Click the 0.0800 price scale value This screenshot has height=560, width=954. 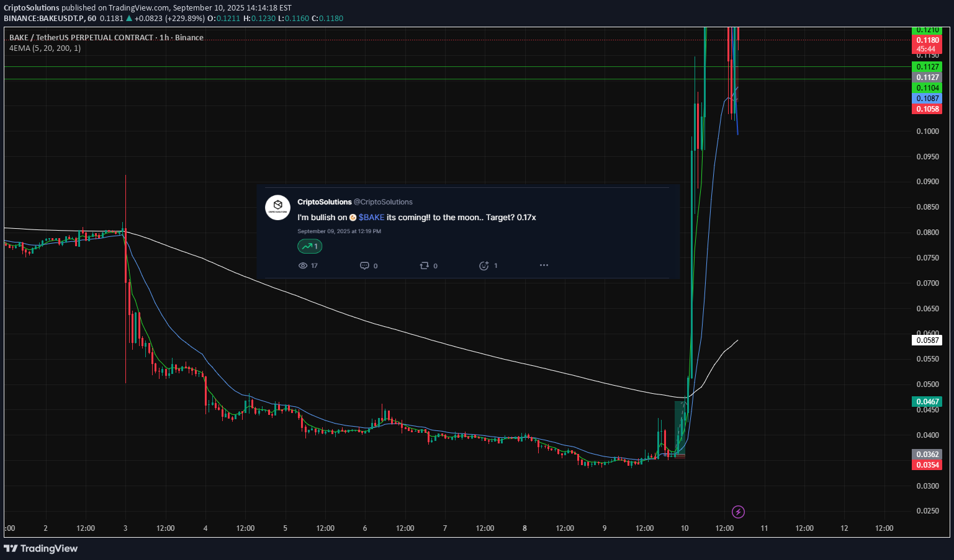tap(927, 233)
